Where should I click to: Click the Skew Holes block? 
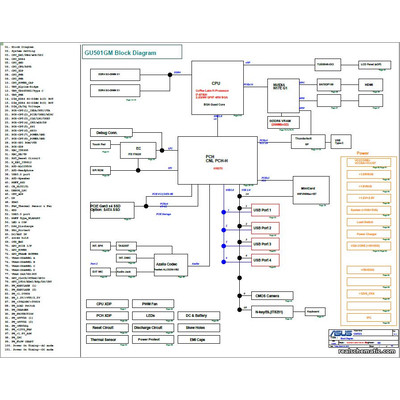click(x=198, y=328)
